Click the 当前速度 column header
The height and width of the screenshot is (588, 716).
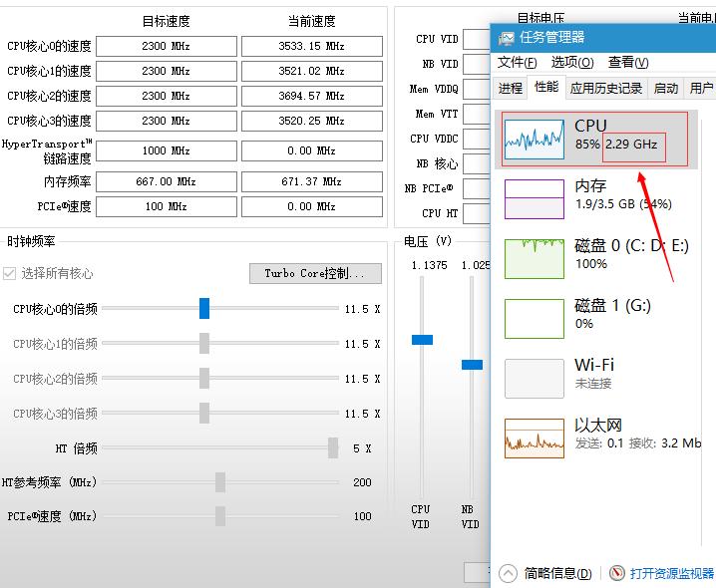click(312, 21)
